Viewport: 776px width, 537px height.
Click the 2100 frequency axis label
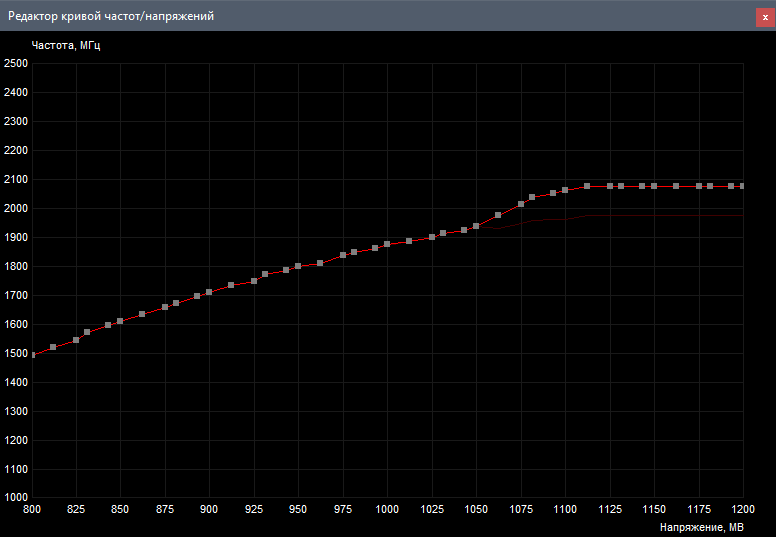(16, 179)
